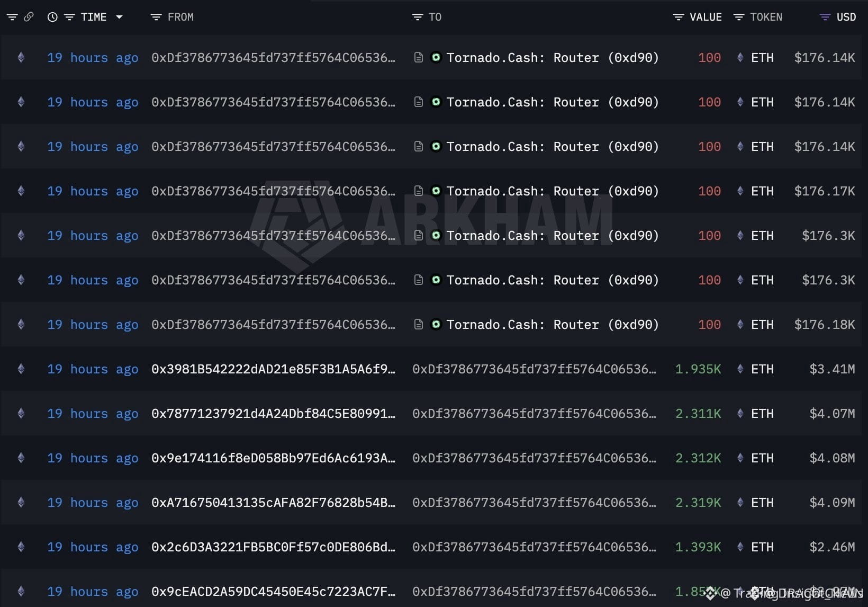Open recipient 0xDf3786773645 address in $4.07M row

pos(534,413)
